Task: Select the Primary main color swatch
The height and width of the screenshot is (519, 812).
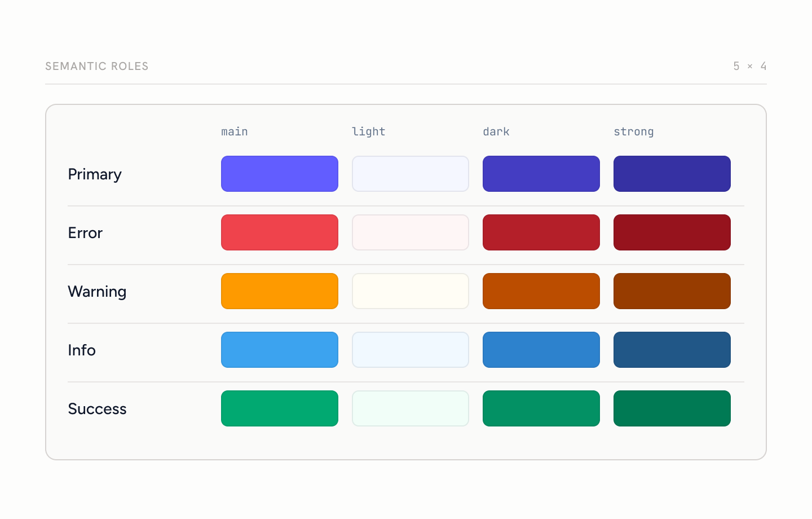Action: [x=280, y=174]
